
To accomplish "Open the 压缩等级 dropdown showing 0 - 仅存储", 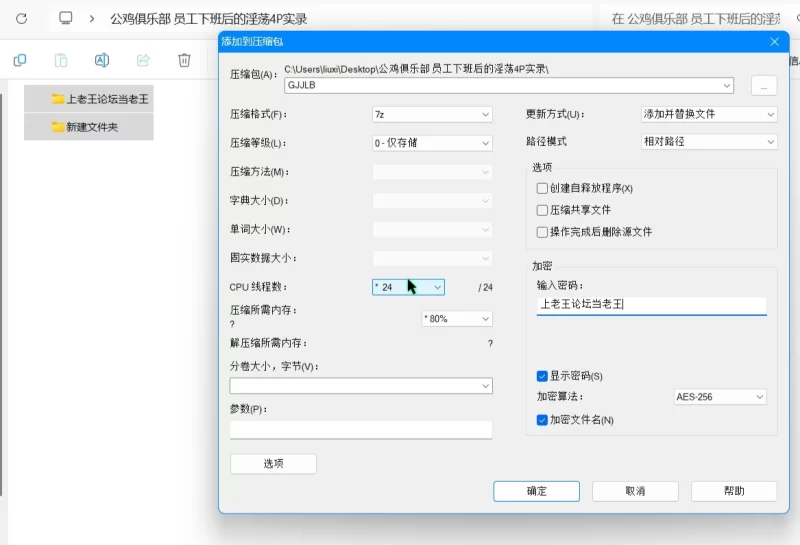I will 432,143.
